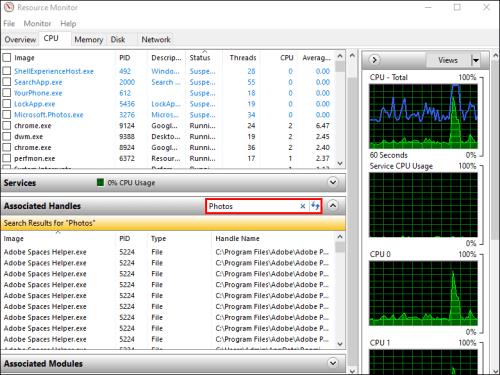500x375 pixels.
Task: Click the Associated Modules header bar
Action: click(x=173, y=363)
